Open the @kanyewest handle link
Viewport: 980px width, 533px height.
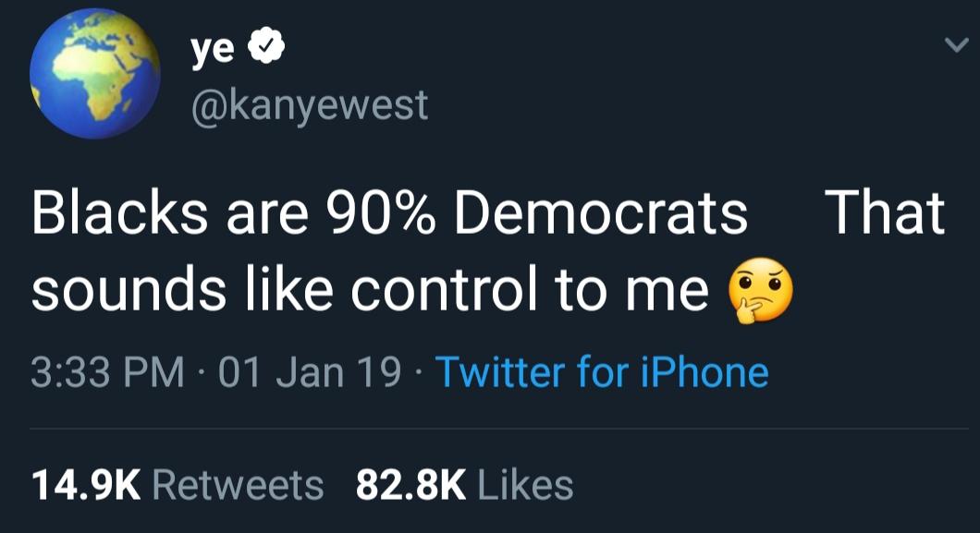[310, 105]
